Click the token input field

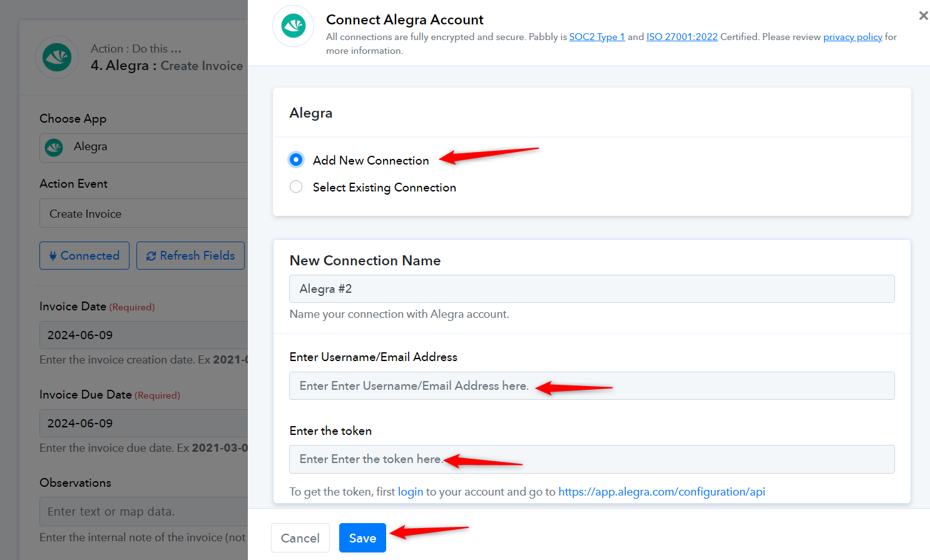click(x=591, y=459)
